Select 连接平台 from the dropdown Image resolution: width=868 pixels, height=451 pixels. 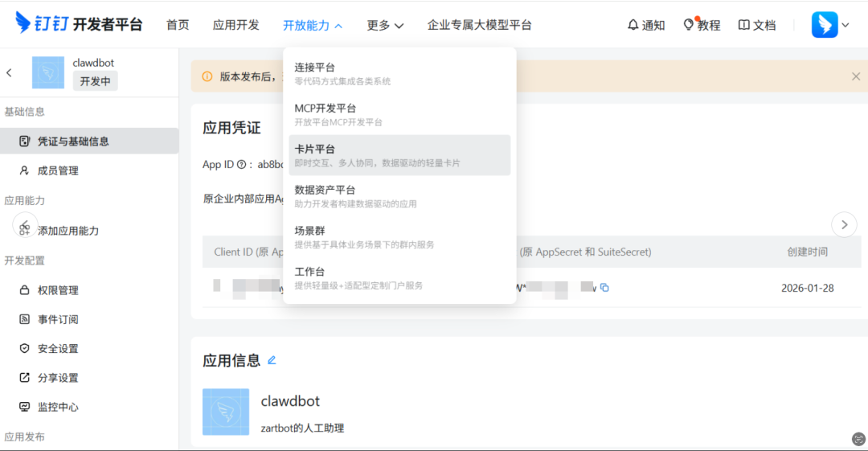399,74
